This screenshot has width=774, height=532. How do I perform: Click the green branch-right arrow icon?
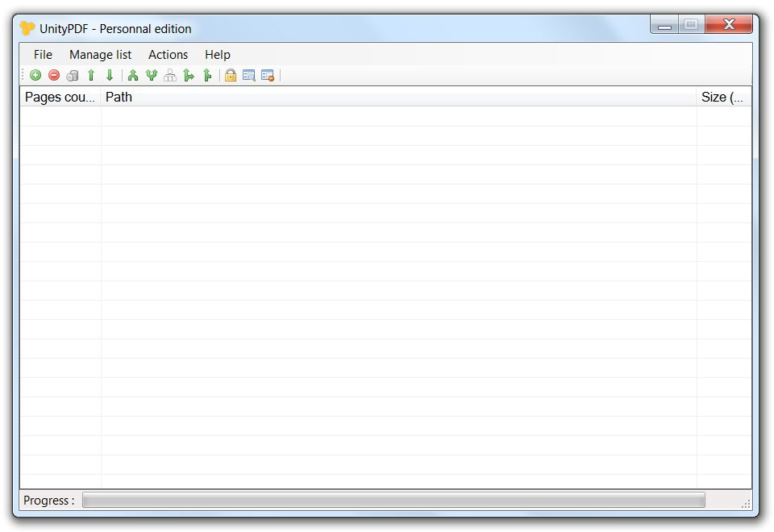[189, 75]
